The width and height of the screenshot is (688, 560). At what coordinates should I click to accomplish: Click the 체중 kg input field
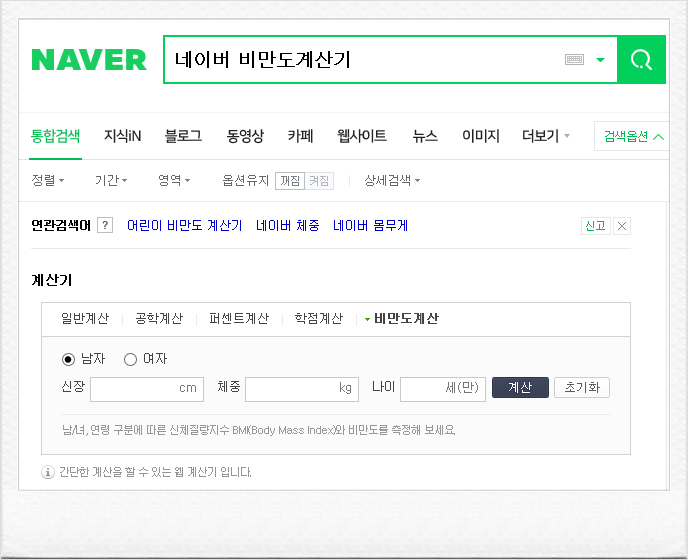pyautogui.click(x=302, y=389)
